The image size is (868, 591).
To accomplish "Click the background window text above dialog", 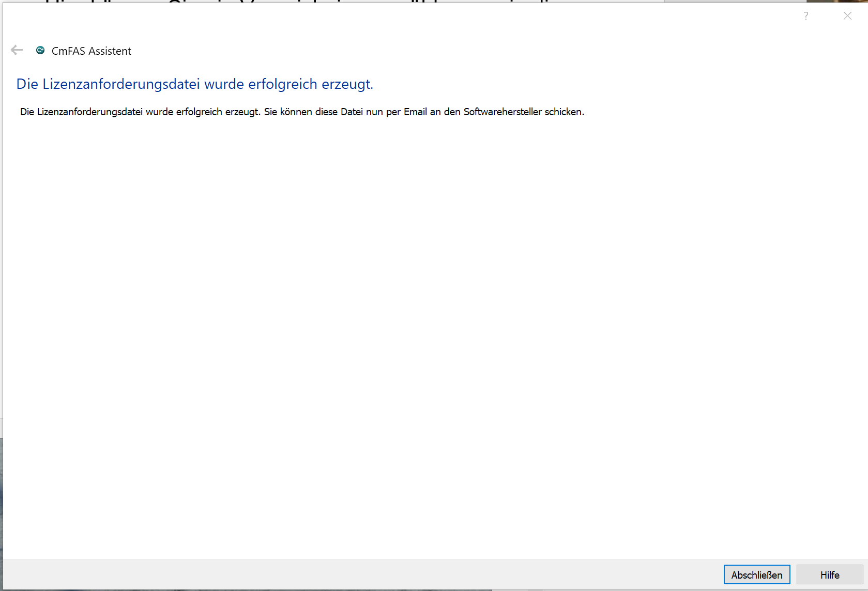I will point(310,1).
